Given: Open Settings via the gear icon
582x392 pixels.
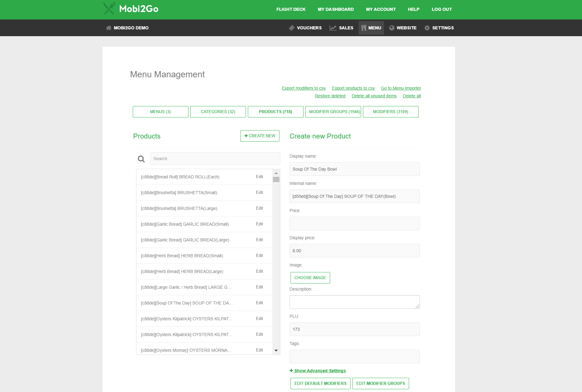Looking at the screenshot, I should [427, 28].
